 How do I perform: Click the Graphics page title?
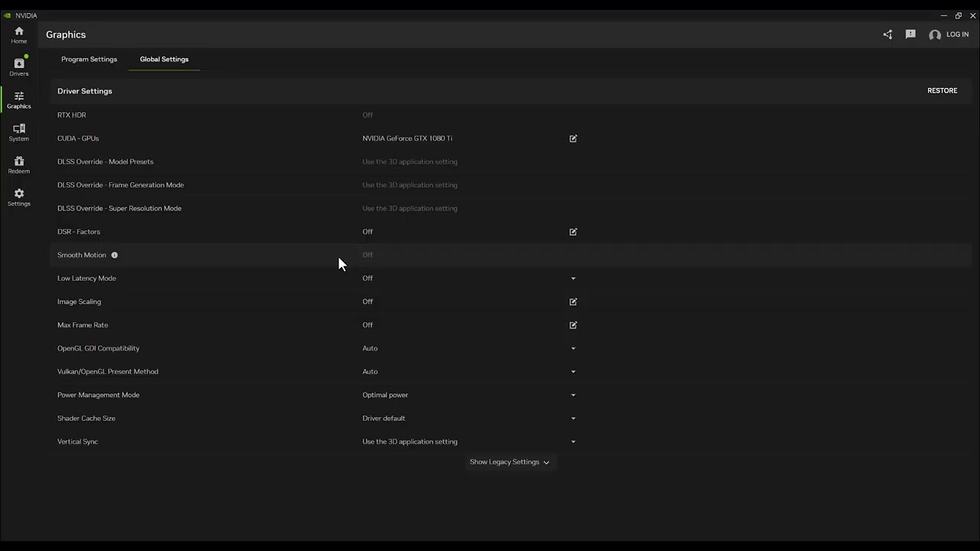pos(66,34)
